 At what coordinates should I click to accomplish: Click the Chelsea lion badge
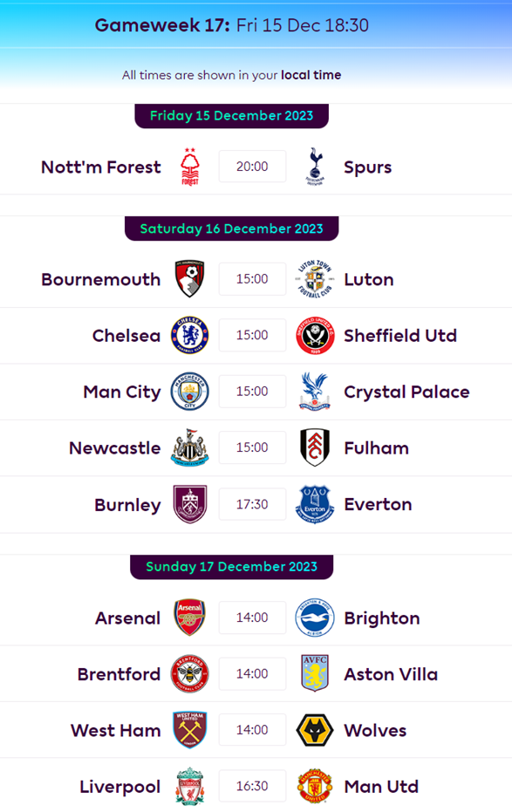click(190, 335)
